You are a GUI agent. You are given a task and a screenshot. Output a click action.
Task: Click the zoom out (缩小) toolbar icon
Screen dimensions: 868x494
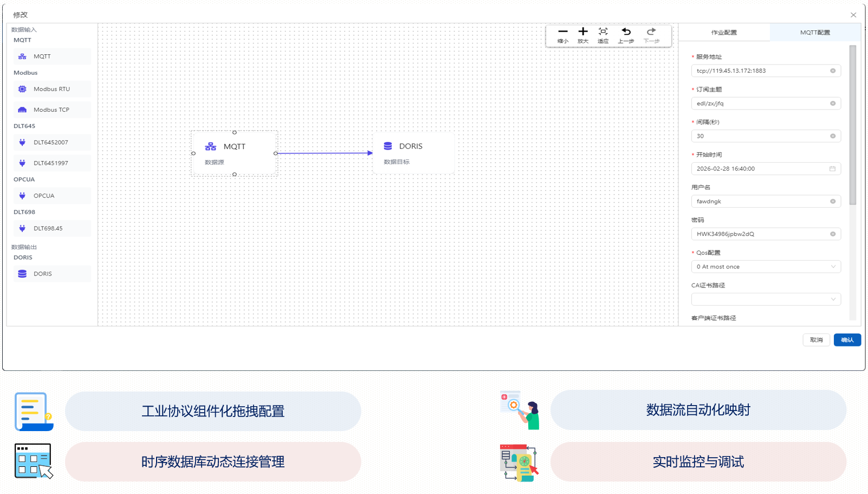563,31
